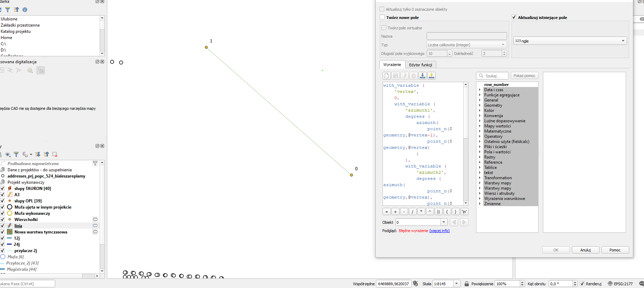Click Anuluj to cancel the dialog
The image size is (644, 288).
click(x=585, y=250)
